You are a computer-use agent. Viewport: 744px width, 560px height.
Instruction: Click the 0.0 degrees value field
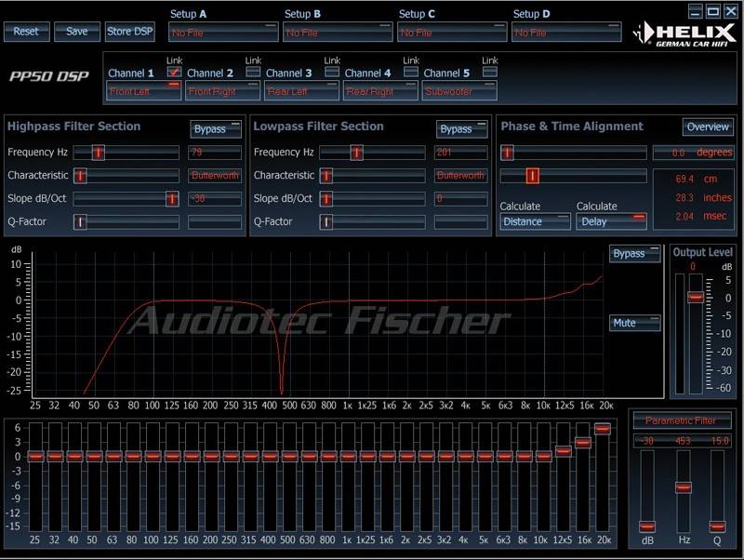pyautogui.click(x=693, y=153)
